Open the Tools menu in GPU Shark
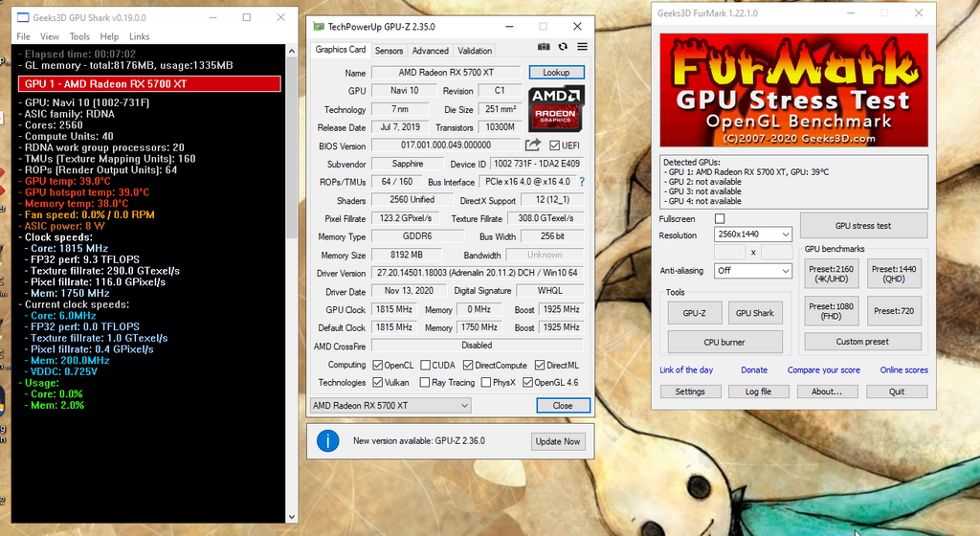The width and height of the screenshot is (980, 536). click(79, 36)
